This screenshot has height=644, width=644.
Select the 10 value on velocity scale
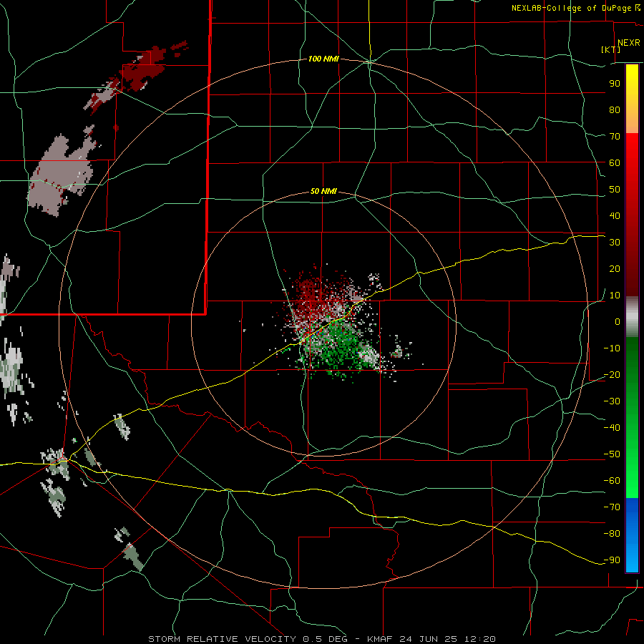click(615, 296)
